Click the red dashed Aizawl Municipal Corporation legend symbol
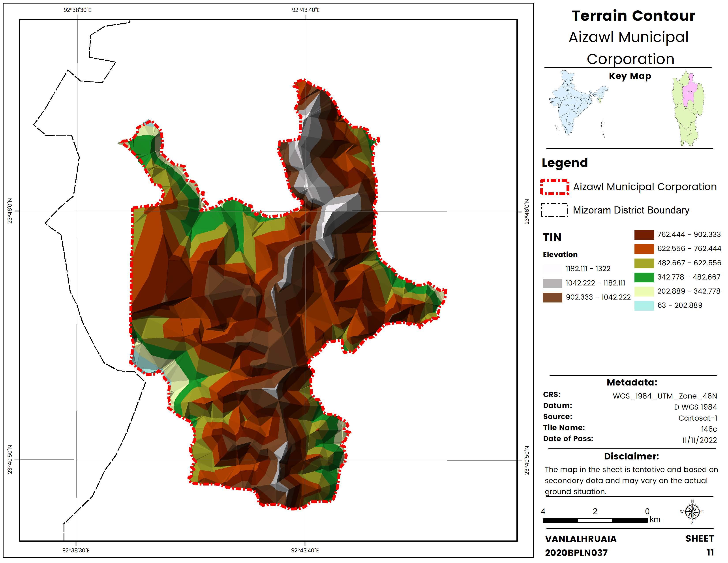Screen dimensions: 728x563 point(555,187)
